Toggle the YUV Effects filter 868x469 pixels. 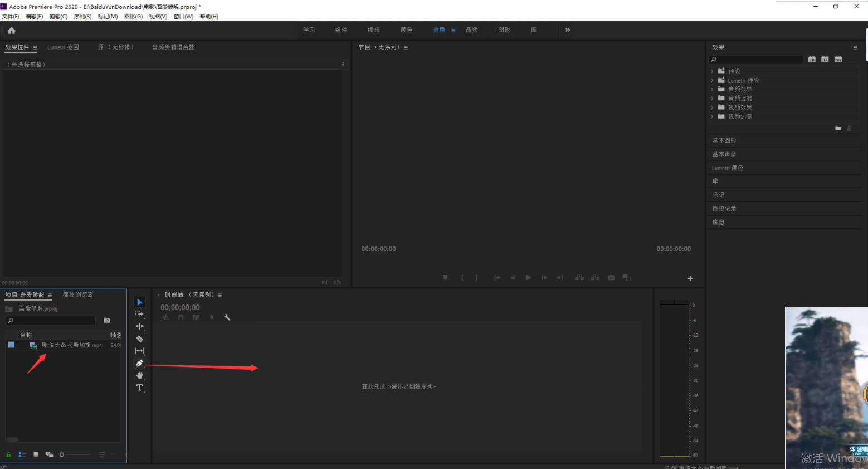[x=838, y=60]
